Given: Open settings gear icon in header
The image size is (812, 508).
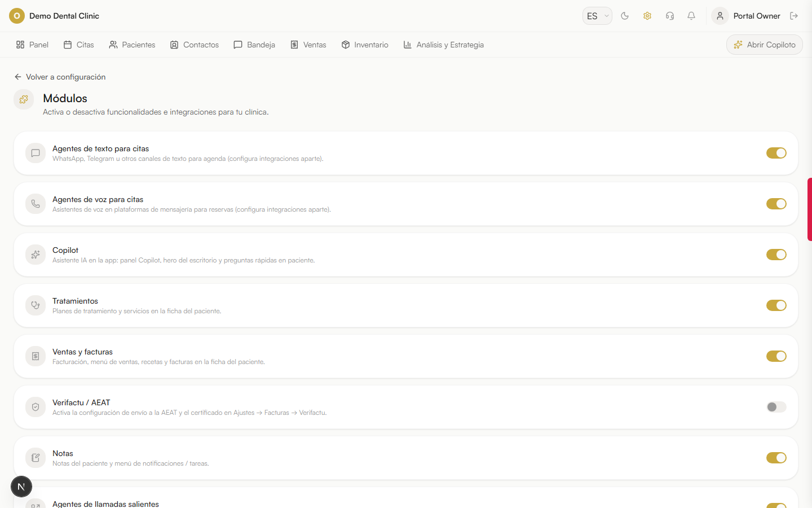Looking at the screenshot, I should coord(647,16).
